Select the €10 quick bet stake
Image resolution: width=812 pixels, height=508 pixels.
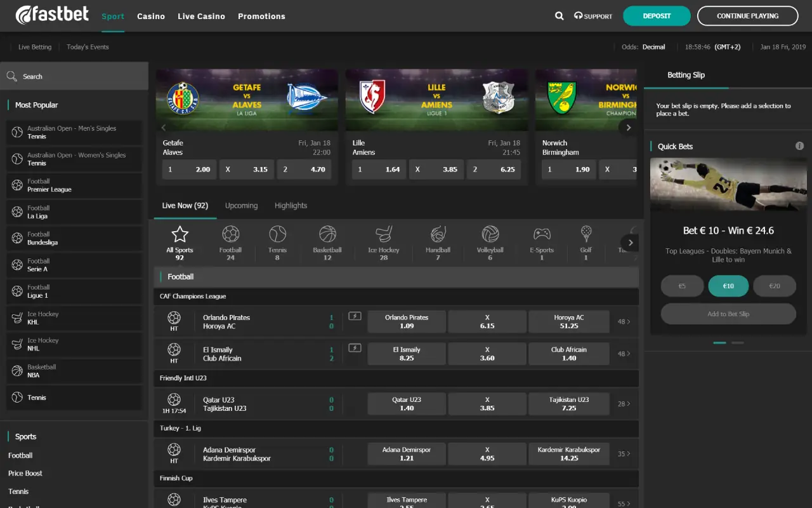[728, 286]
